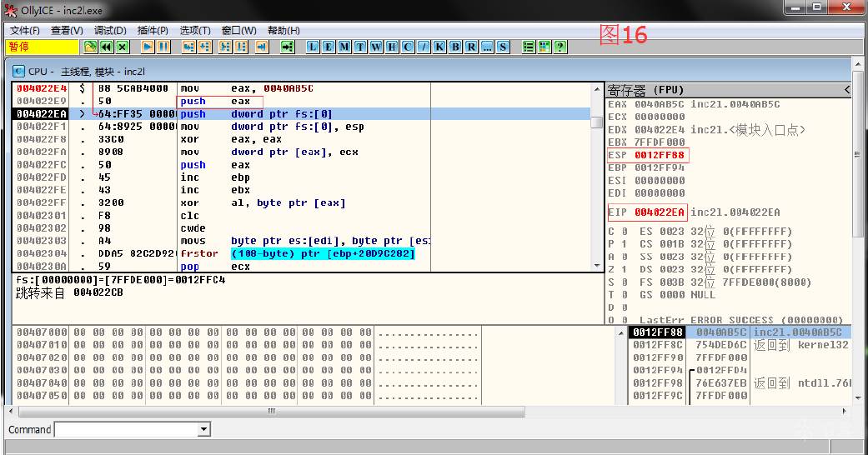This screenshot has width=868, height=455.
Task: Click the horizontal scrollbar right arrow
Action: click(x=845, y=412)
